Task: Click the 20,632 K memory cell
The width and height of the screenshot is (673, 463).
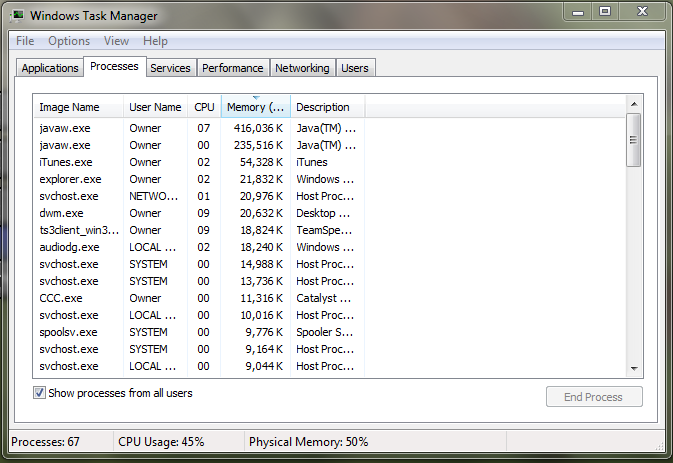Action: (x=261, y=213)
